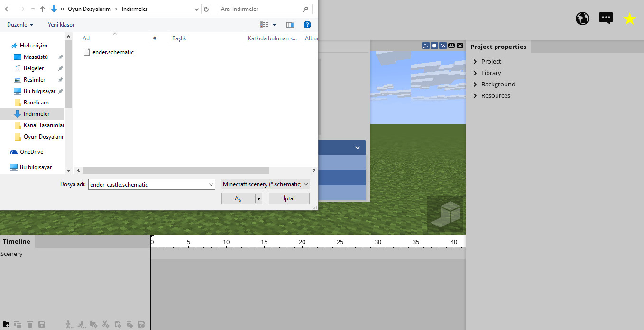Expand the Library section
This screenshot has height=330, width=644.
pyautogui.click(x=475, y=73)
